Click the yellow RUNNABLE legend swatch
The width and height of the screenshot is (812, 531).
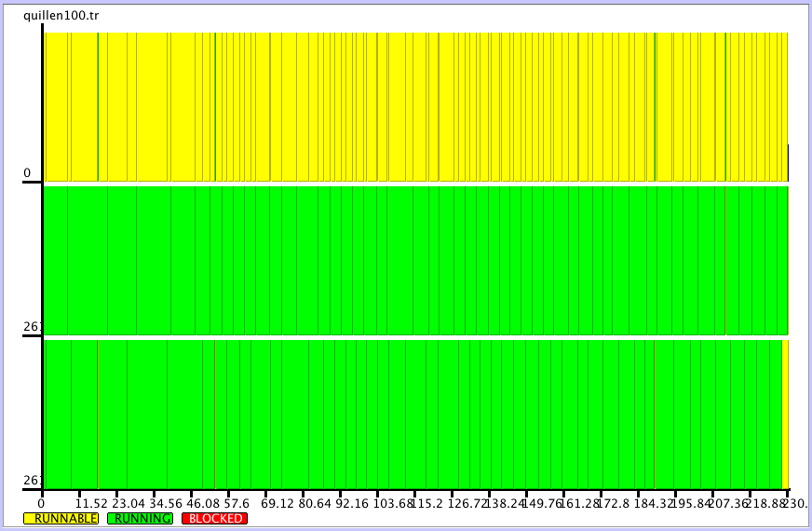pos(61,518)
